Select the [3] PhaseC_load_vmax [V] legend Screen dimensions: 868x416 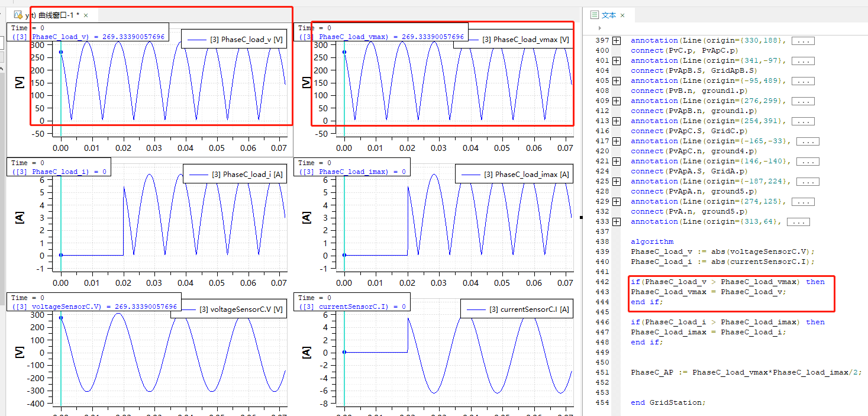[513, 40]
